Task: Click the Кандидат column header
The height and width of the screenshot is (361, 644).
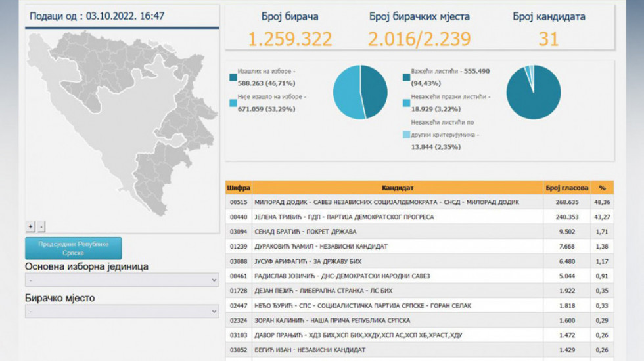Action: 398,188
